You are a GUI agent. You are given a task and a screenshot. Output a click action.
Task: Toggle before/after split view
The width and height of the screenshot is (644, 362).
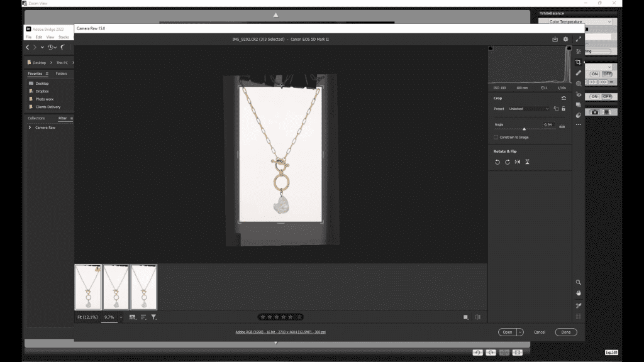pyautogui.click(x=478, y=317)
